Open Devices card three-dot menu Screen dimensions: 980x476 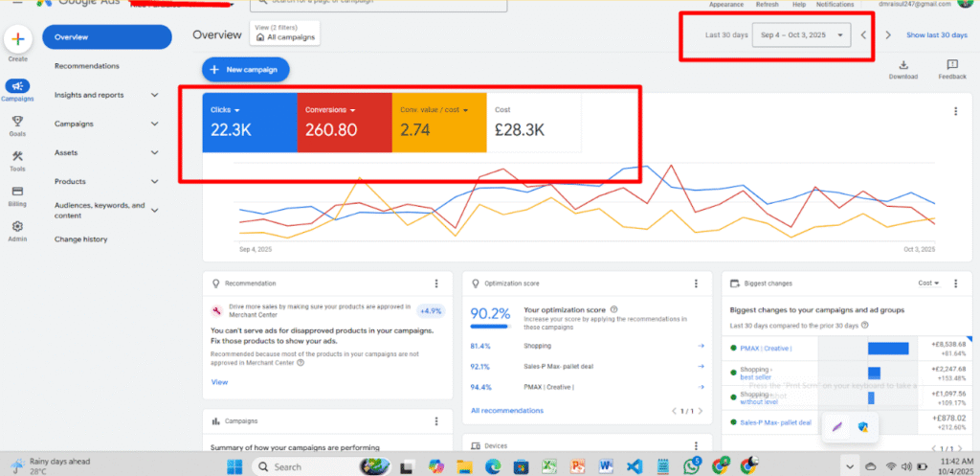pyautogui.click(x=696, y=445)
